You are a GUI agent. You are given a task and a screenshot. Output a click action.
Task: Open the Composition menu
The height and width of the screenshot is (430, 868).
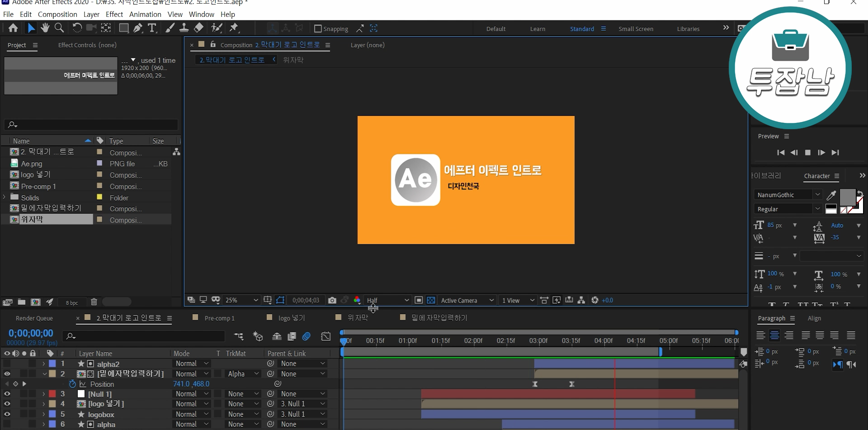pos(57,14)
